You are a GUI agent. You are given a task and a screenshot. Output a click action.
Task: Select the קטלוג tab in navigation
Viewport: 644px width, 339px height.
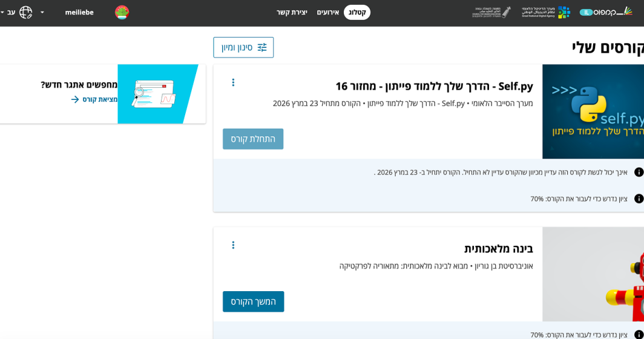point(357,12)
